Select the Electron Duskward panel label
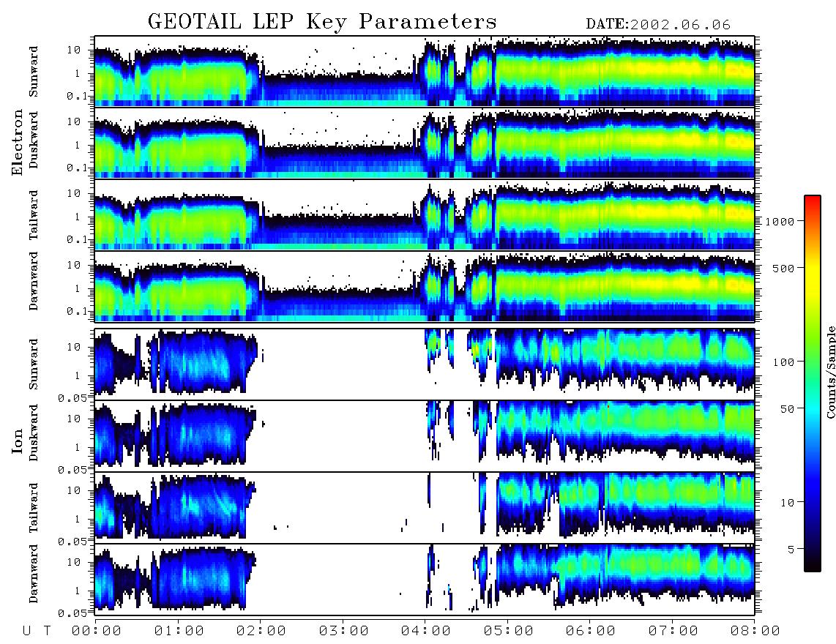 (x=34, y=141)
